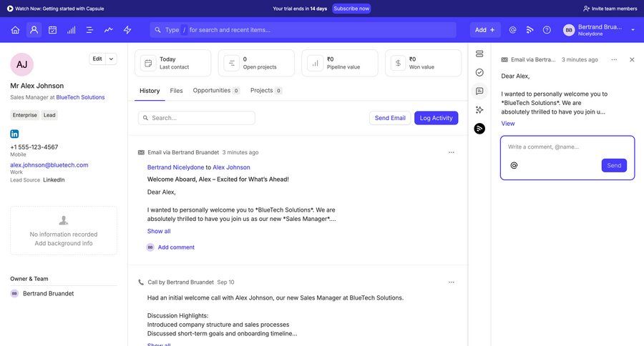The height and width of the screenshot is (346, 644).
Task: Click the phone number +1 555-123-4567
Action: pos(34,147)
